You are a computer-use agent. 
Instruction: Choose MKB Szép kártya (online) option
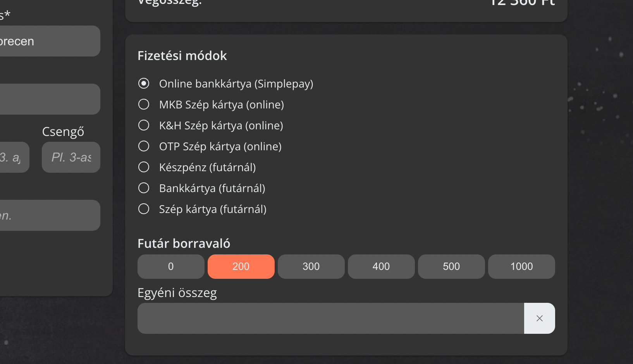click(x=144, y=105)
